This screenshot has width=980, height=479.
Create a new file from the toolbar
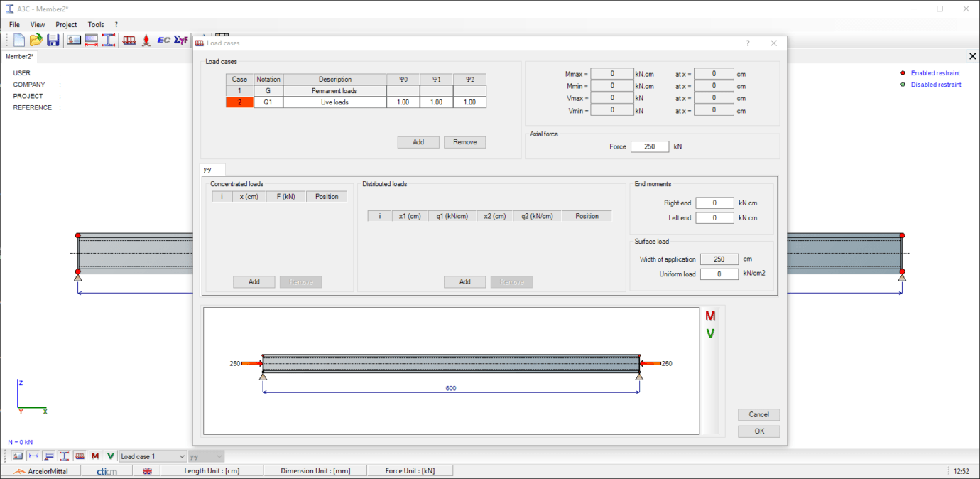(x=19, y=40)
